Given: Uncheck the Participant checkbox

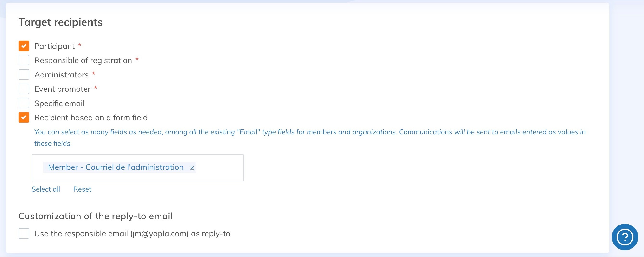Looking at the screenshot, I should click(x=24, y=46).
